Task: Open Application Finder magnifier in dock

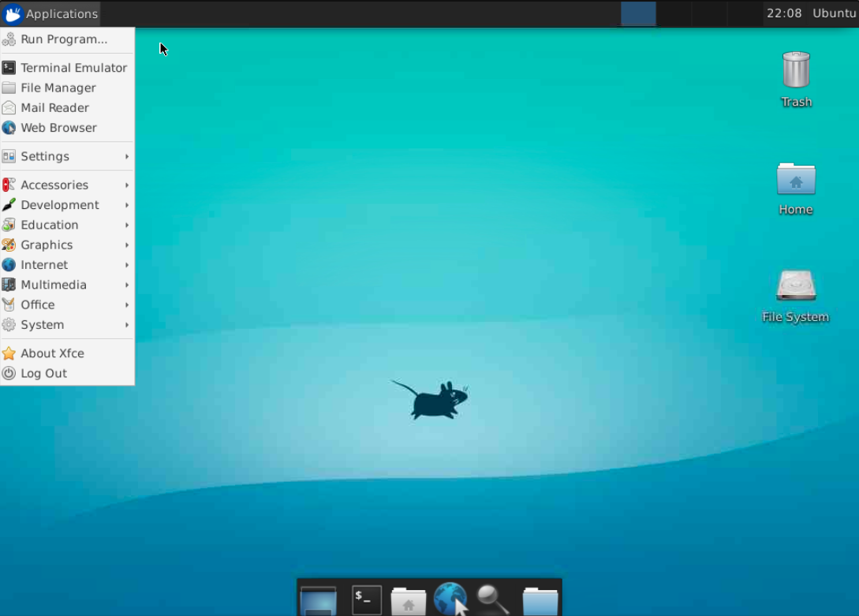Action: pos(493,599)
